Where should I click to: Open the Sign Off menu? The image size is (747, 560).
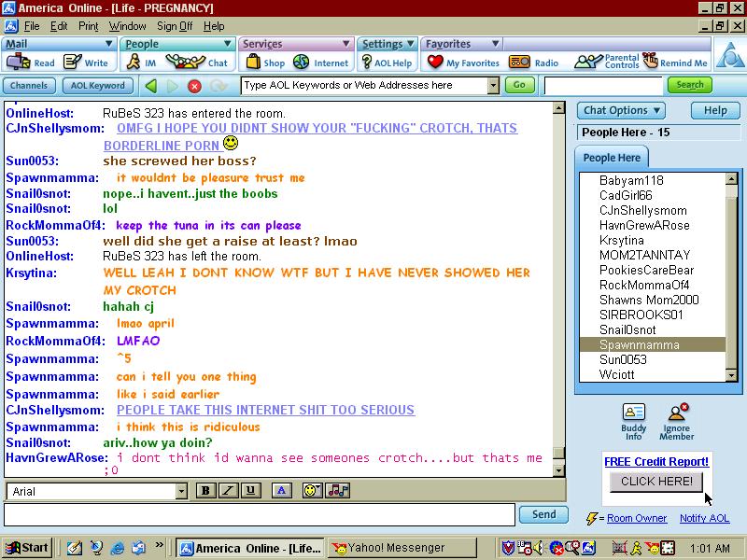[175, 26]
